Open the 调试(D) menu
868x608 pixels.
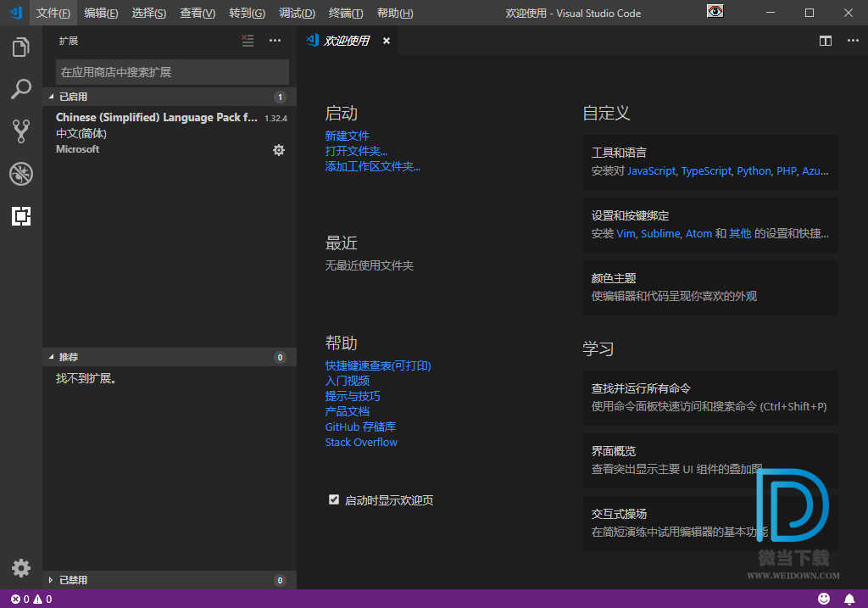[297, 13]
